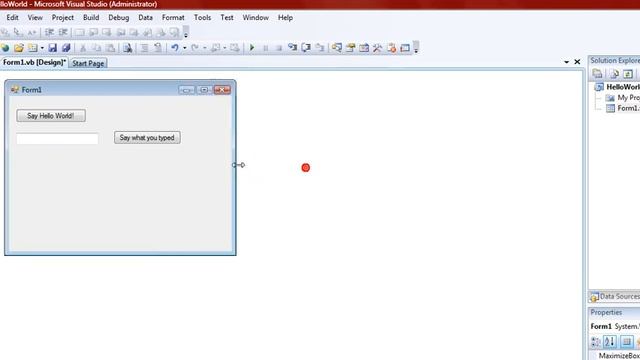Open the Add New Item dropdown arrow
The image size is (640, 360).
coord(42,48)
